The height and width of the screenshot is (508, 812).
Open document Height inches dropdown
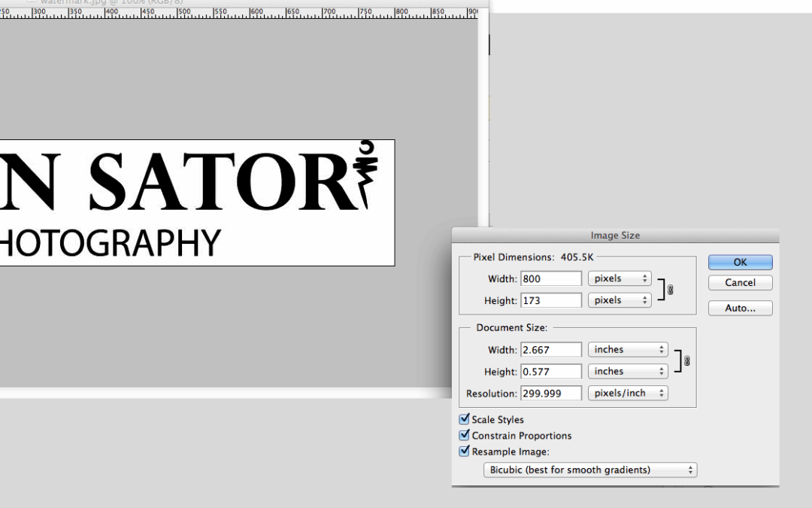pos(628,371)
